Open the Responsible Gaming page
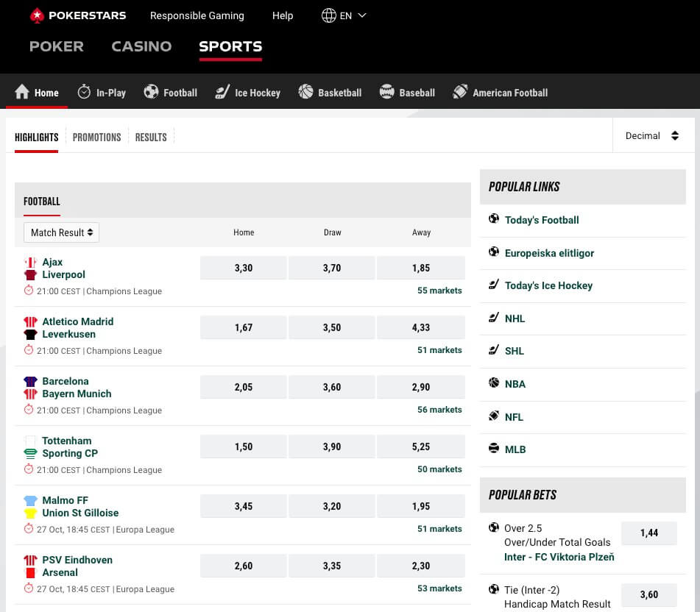 click(x=197, y=15)
